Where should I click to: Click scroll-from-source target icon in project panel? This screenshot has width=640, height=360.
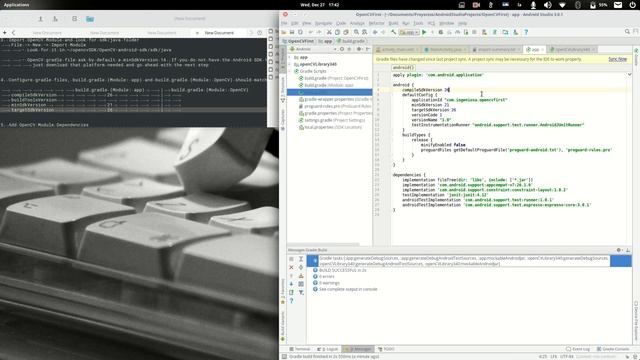coord(342,49)
